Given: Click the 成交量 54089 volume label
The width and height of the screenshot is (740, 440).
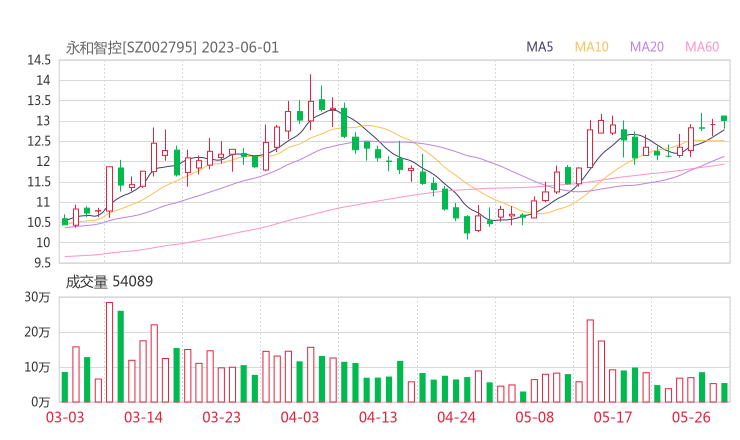Looking at the screenshot, I should point(109,282).
